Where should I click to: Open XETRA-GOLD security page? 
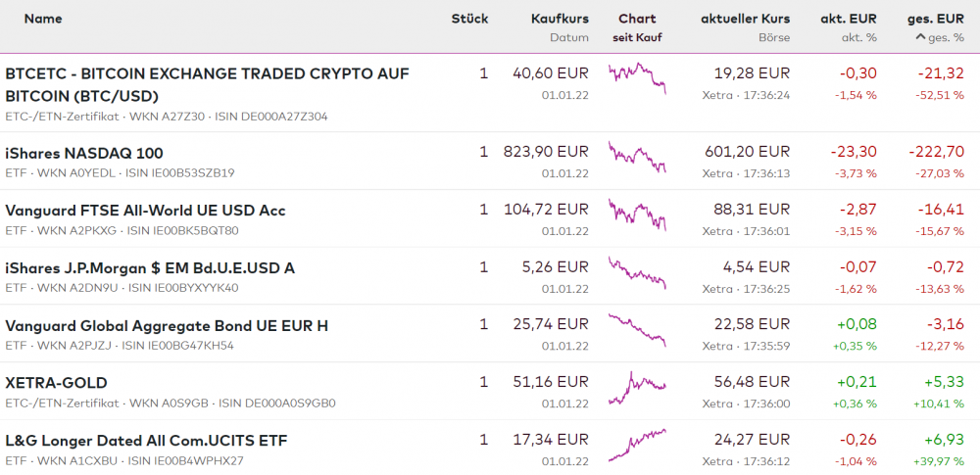click(56, 382)
